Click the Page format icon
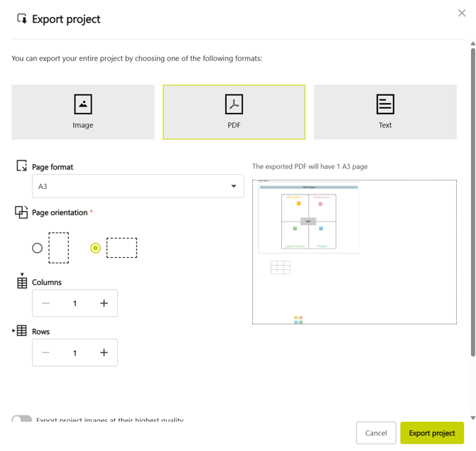This screenshot has width=476, height=451. point(21,166)
